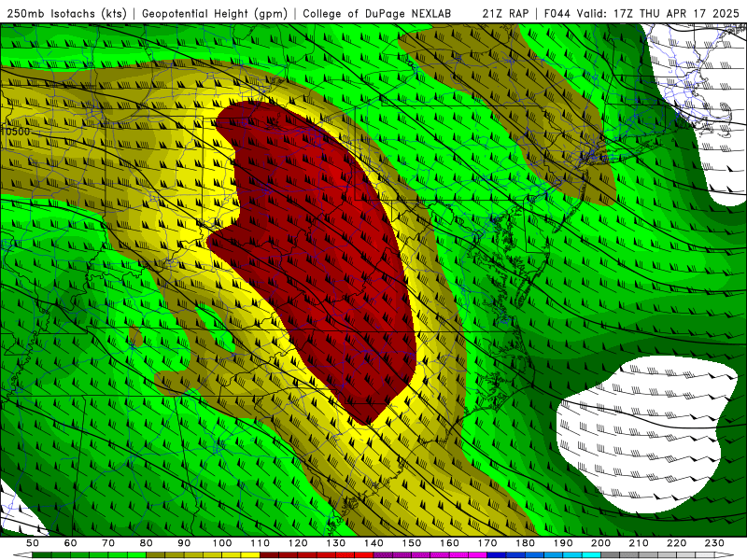Click the '60' value on the color scale
The height and width of the screenshot is (560, 747).
[x=71, y=543]
